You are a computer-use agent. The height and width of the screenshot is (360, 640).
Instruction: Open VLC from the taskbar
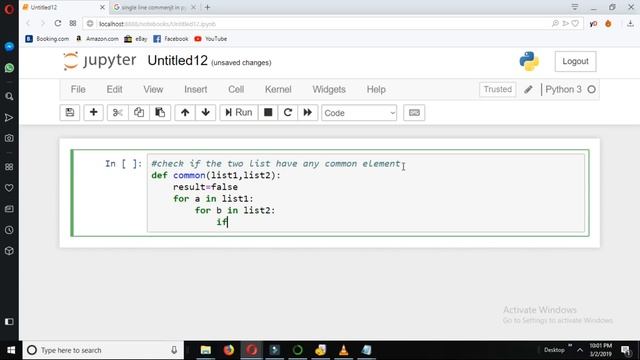tap(344, 350)
